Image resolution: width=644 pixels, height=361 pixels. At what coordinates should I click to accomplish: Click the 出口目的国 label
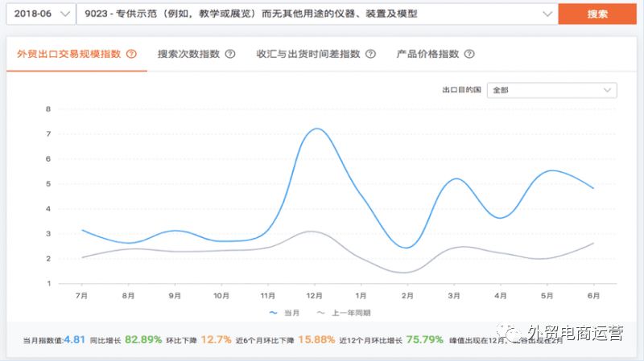coord(461,90)
